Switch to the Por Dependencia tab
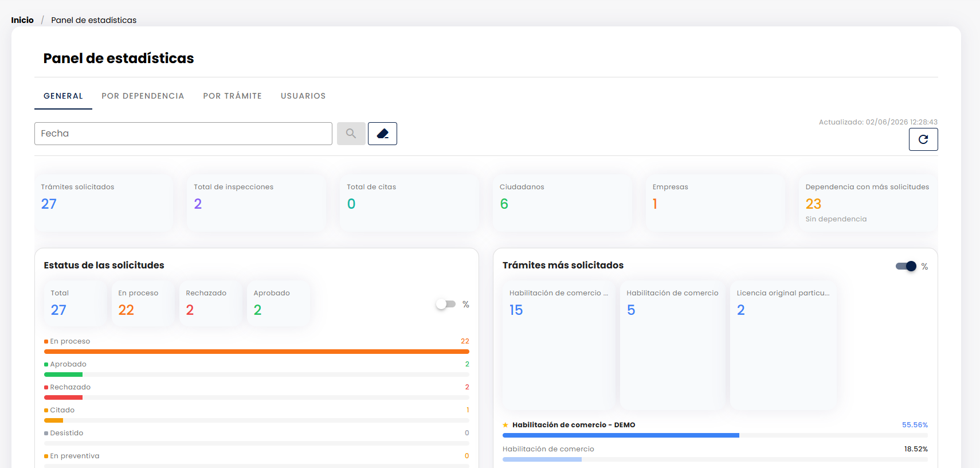Screen dimensions: 980x468 pyautogui.click(x=143, y=96)
